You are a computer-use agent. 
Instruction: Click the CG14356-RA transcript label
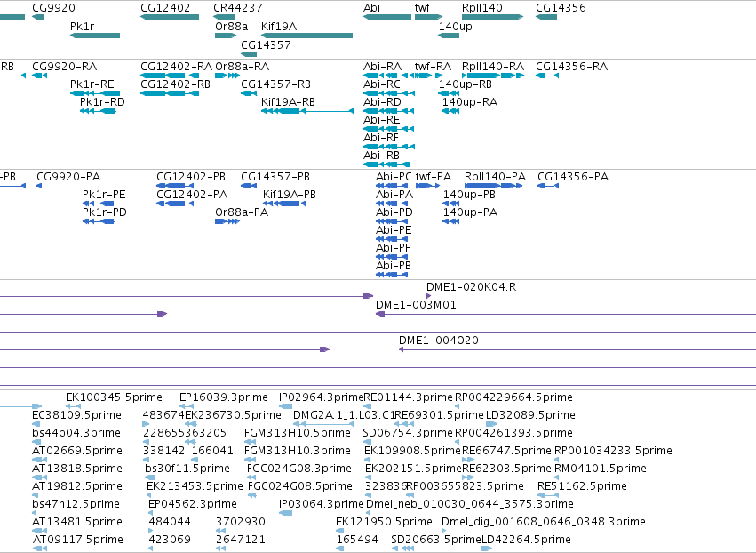[572, 66]
